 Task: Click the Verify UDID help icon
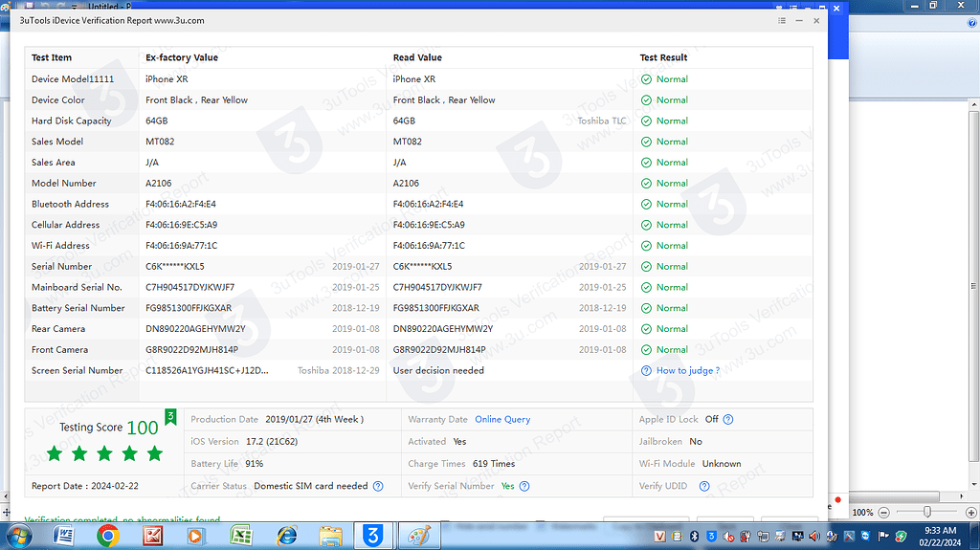pyautogui.click(x=704, y=486)
